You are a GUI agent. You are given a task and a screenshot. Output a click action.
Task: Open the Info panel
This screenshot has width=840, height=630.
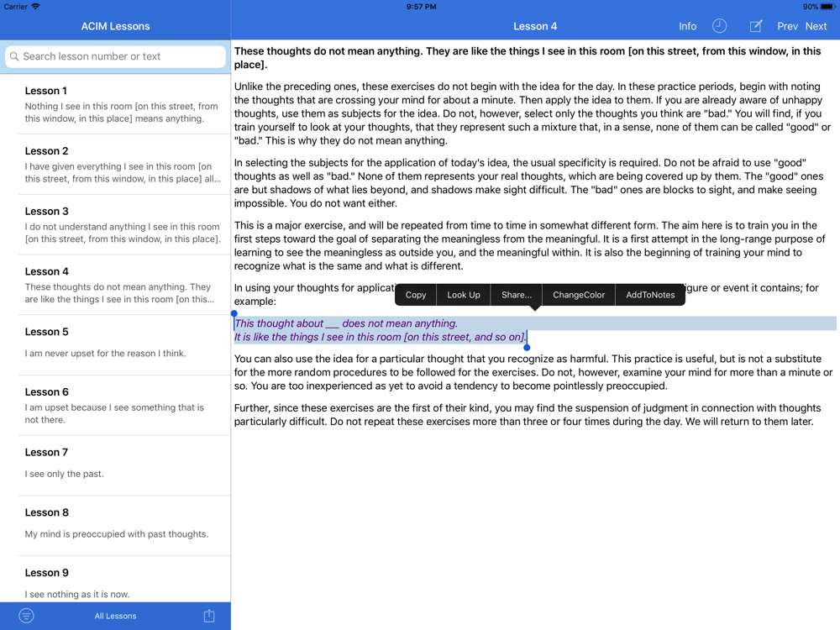(x=687, y=26)
